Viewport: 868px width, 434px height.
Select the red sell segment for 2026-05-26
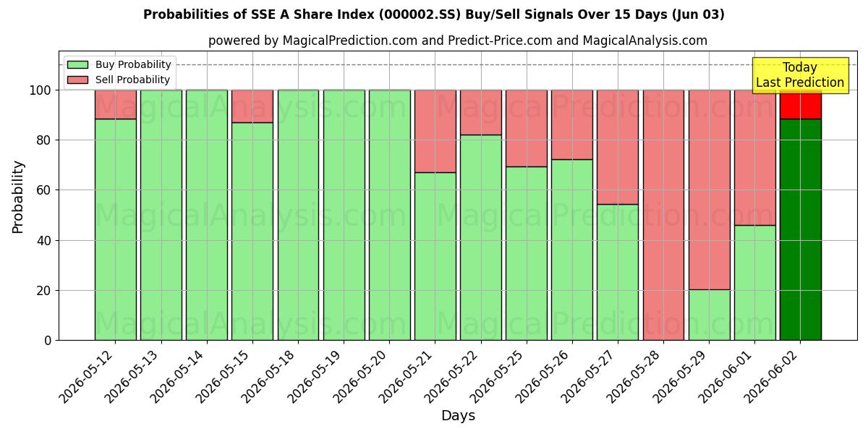tap(572, 124)
